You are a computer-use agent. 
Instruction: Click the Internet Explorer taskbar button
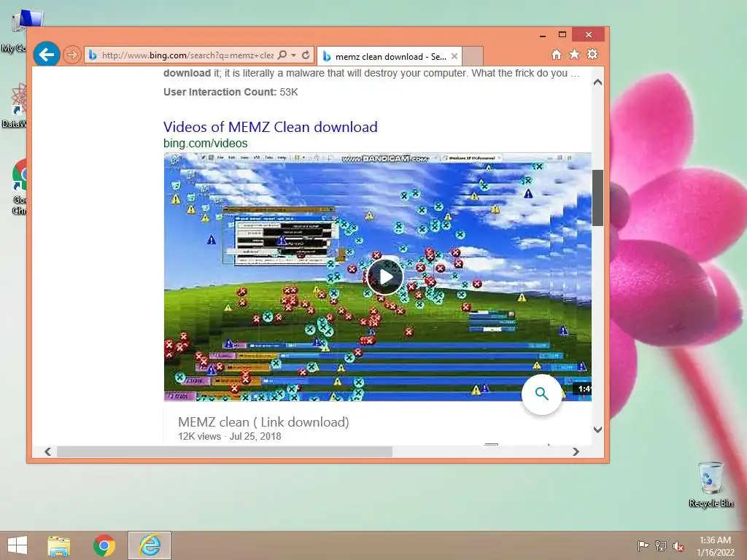[x=150, y=545]
